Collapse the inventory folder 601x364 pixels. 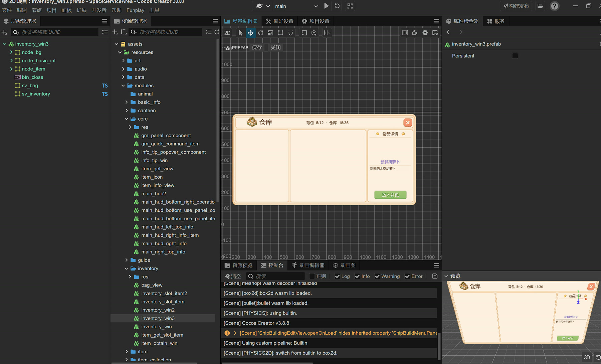point(127,268)
